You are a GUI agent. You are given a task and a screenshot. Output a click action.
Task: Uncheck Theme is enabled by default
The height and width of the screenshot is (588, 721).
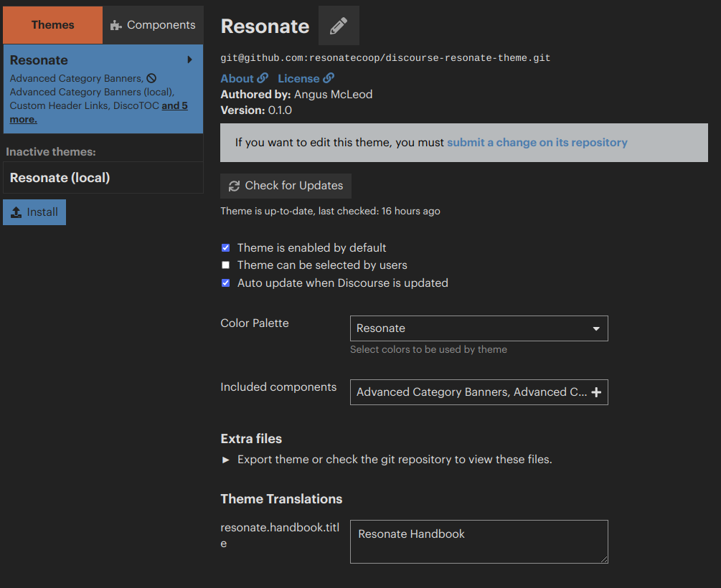click(x=226, y=248)
